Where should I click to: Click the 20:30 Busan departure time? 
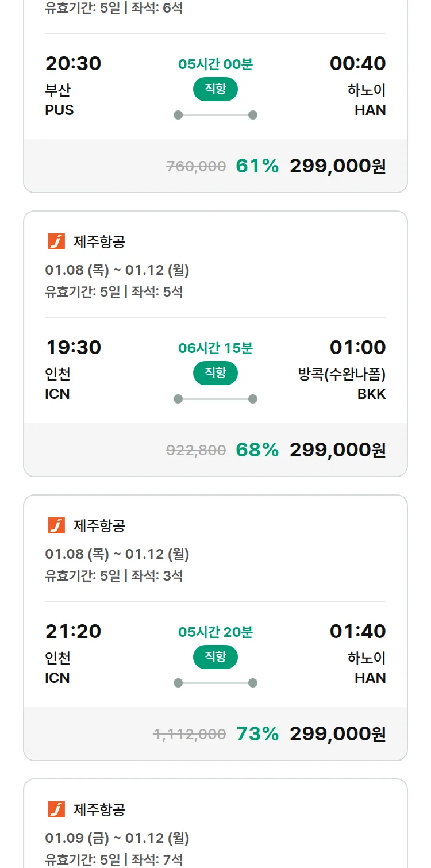pos(73,63)
